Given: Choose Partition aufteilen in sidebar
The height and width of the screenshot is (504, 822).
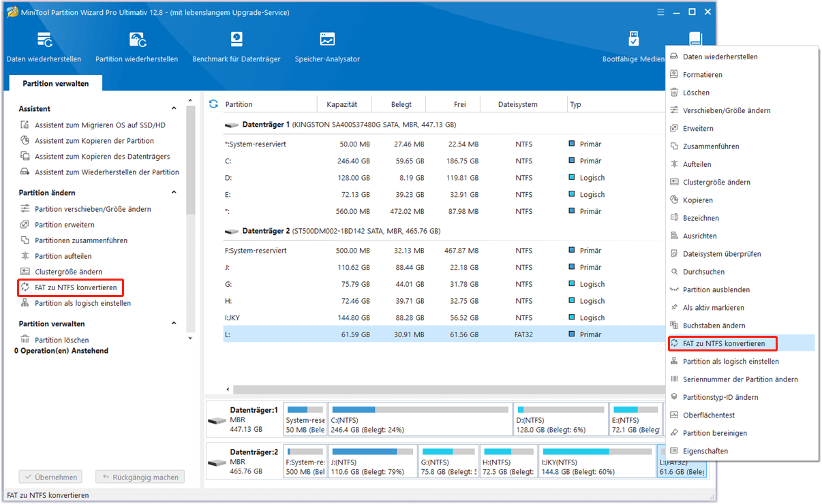Looking at the screenshot, I should click(x=56, y=256).
